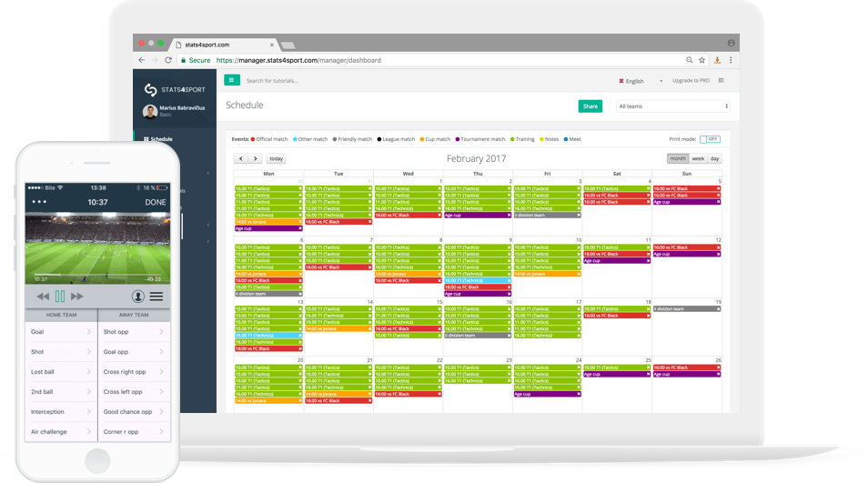The width and height of the screenshot is (868, 483).
Task: Open the browser three-dot menu
Action: pyautogui.click(x=731, y=60)
